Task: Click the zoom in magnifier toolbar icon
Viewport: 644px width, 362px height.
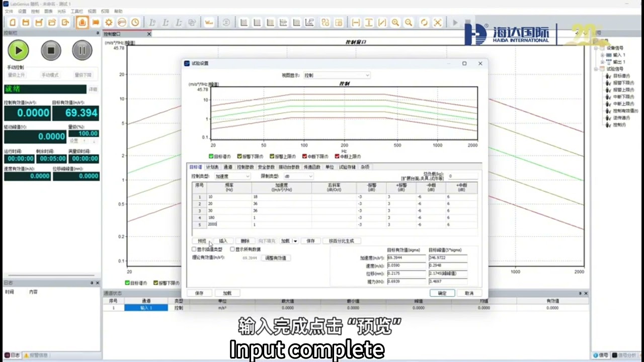Action: point(395,23)
